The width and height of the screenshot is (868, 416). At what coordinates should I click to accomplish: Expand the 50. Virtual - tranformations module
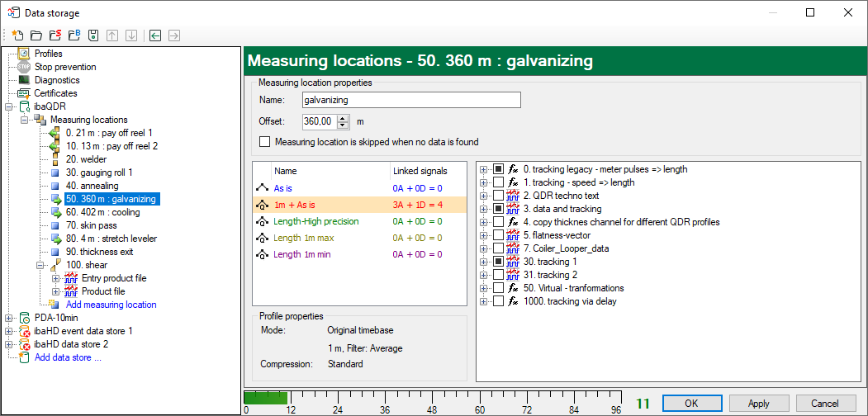point(484,288)
